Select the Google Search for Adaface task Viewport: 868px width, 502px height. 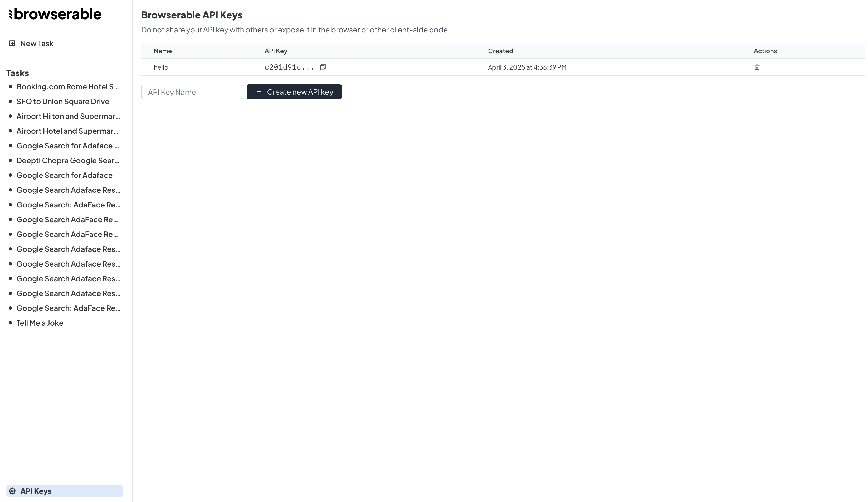tap(64, 175)
